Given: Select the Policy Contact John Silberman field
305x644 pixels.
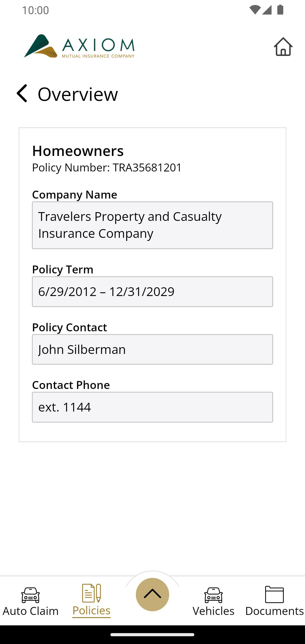Looking at the screenshot, I should [152, 349].
